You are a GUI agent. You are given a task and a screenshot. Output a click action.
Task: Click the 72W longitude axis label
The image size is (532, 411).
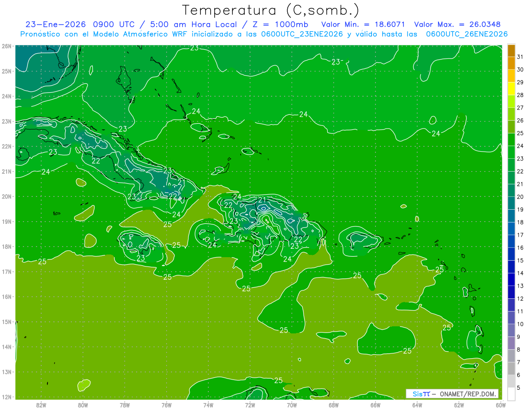pyautogui.click(x=250, y=405)
